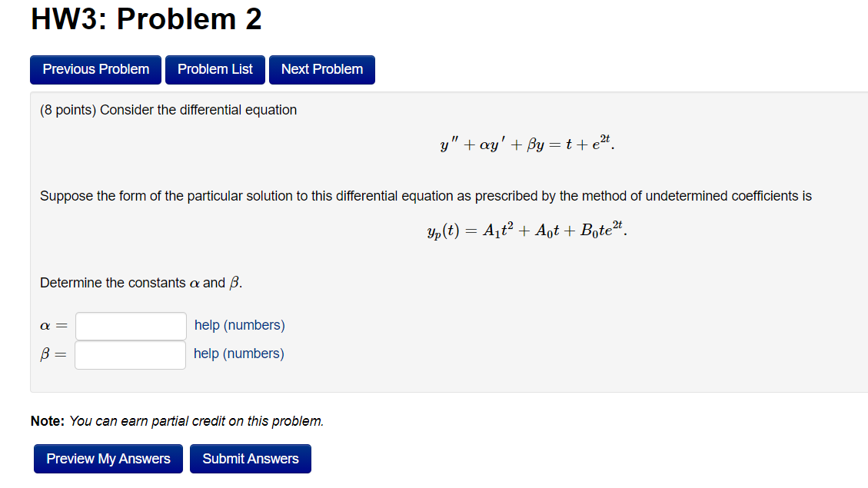Preview your answers before submitting
This screenshot has width=868, height=488.
(108, 458)
